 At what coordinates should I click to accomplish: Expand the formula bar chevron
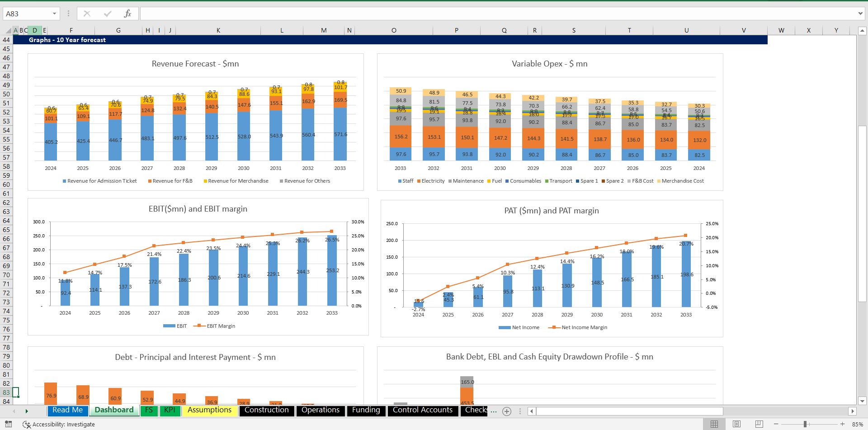tap(860, 14)
